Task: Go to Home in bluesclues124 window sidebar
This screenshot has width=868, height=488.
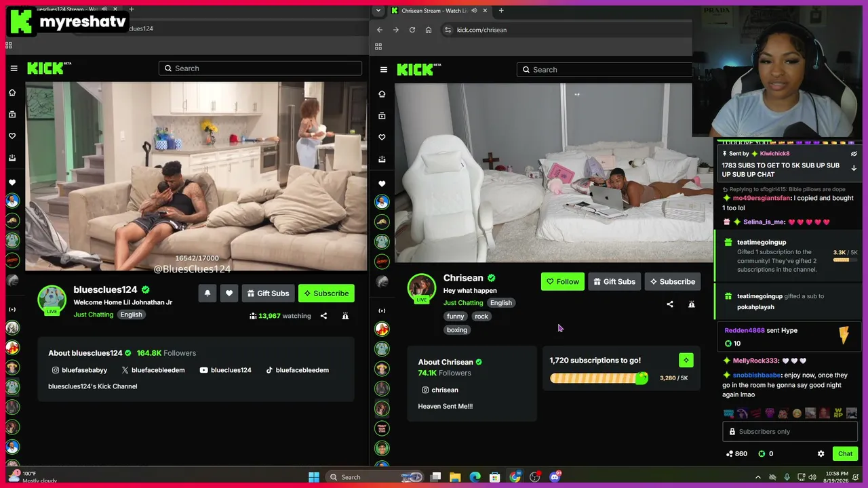Action: click(x=12, y=93)
